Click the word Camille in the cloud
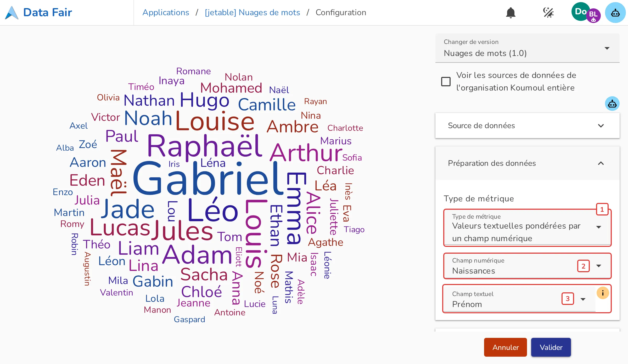This screenshot has width=628, height=364. point(267,105)
